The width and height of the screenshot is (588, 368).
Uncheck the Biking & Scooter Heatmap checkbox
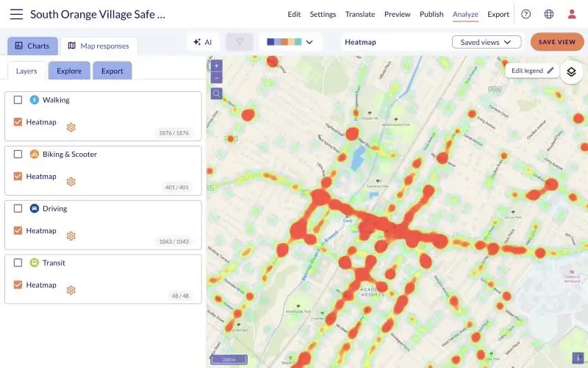(x=18, y=176)
